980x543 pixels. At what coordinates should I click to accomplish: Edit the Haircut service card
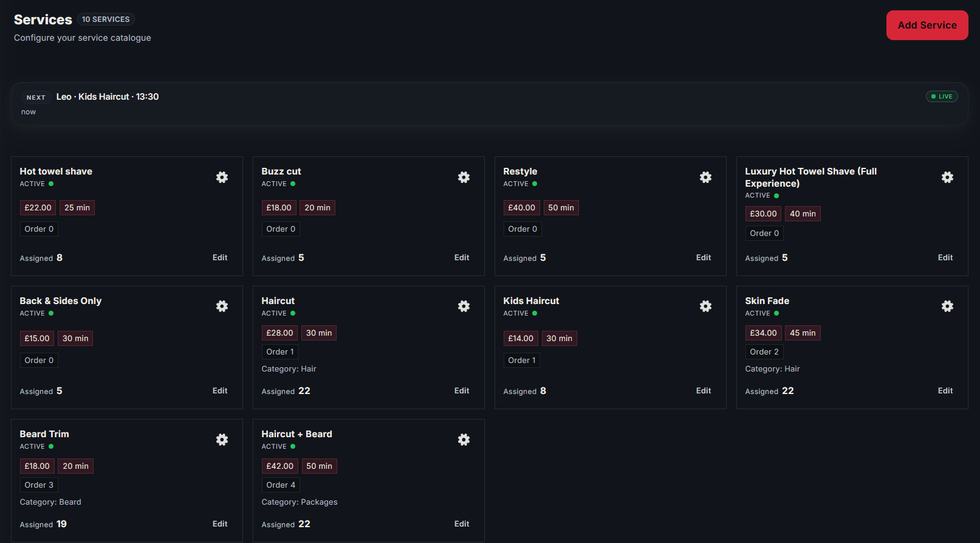(x=462, y=391)
